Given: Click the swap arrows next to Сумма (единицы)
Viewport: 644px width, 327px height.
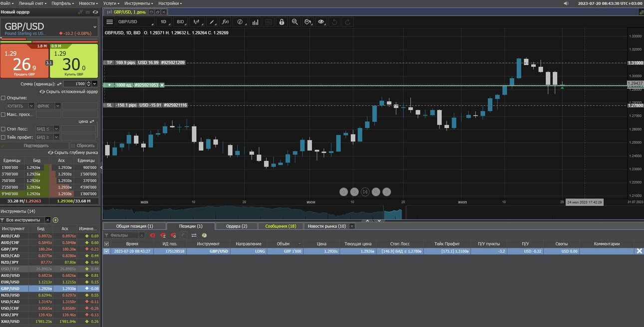Looking at the screenshot, I should 59,84.
